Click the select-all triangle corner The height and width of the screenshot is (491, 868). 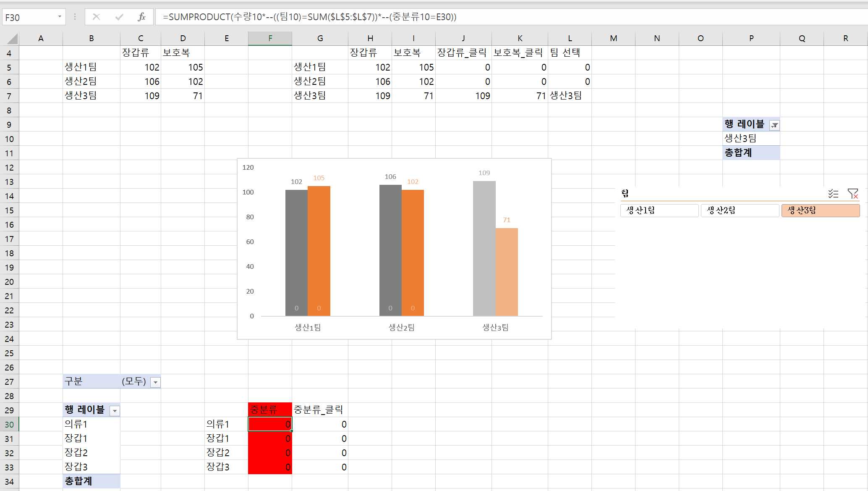pyautogui.click(x=12, y=39)
